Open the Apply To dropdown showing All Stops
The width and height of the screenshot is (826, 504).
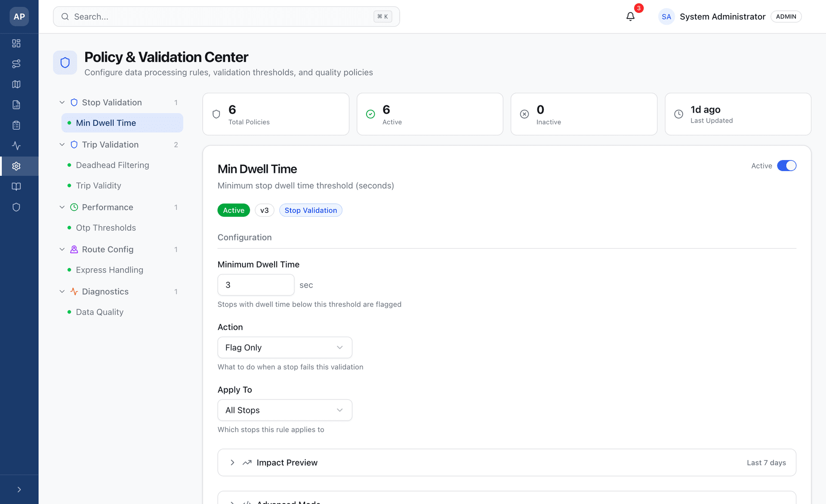click(x=285, y=410)
